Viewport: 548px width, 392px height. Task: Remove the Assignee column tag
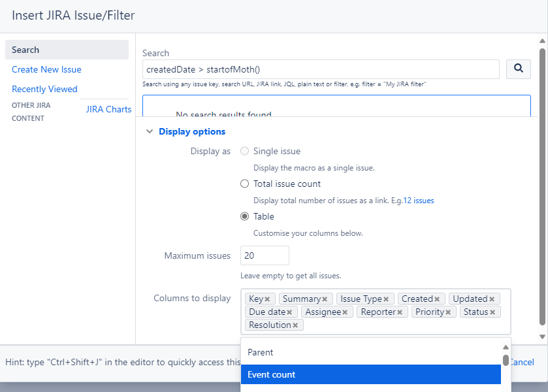pyautogui.click(x=345, y=312)
